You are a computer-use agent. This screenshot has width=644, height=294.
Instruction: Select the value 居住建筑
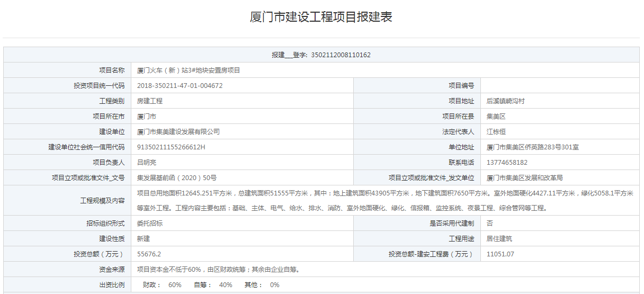(499, 239)
